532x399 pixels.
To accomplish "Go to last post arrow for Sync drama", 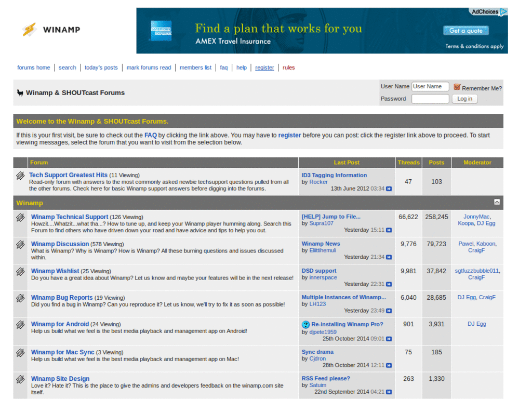I will click(389, 365).
